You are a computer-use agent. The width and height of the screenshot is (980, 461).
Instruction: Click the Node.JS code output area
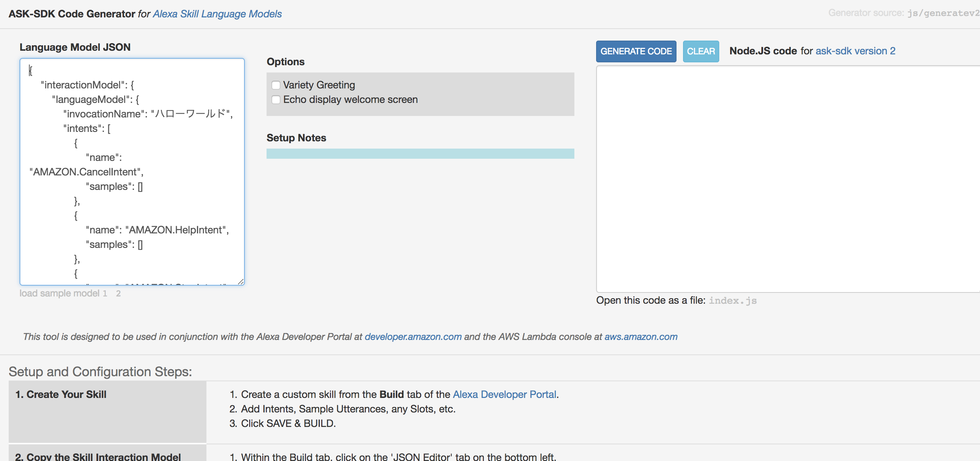(x=787, y=179)
